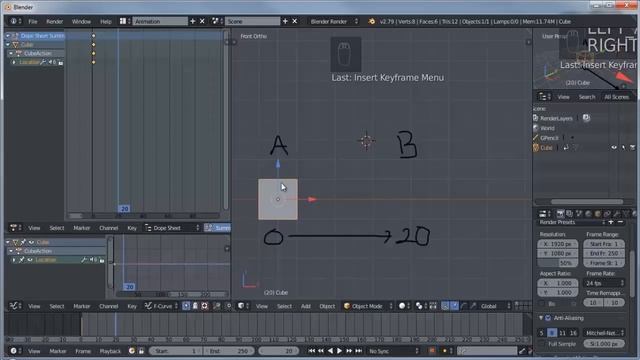Screen dimensions: 640x360
Task: Delete the Animation screen layout
Action: pyautogui.click(x=202, y=21)
